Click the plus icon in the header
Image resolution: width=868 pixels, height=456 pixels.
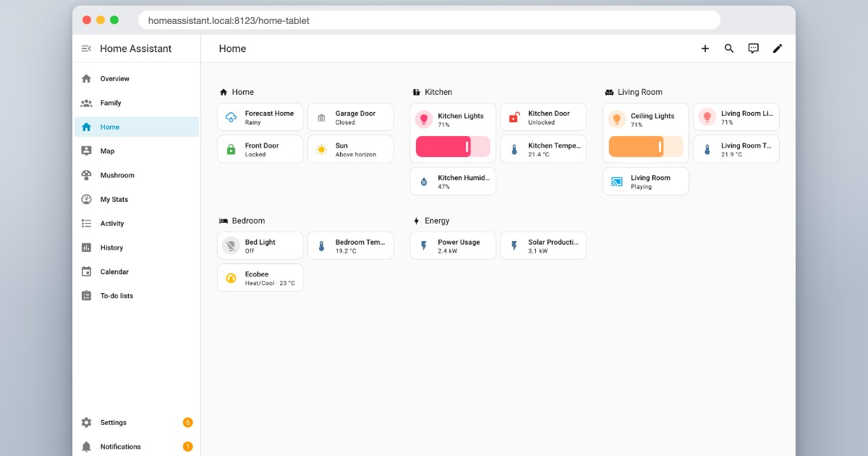coord(705,48)
